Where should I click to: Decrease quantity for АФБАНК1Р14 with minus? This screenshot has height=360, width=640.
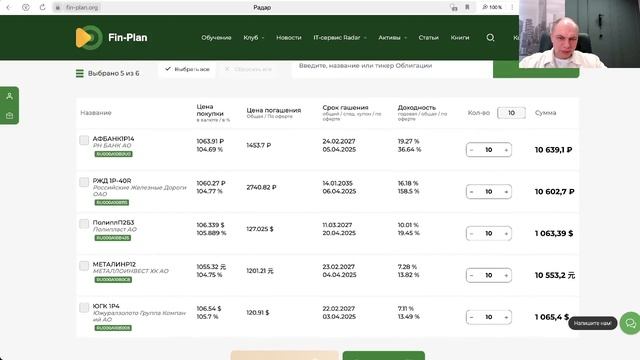pyautogui.click(x=471, y=150)
